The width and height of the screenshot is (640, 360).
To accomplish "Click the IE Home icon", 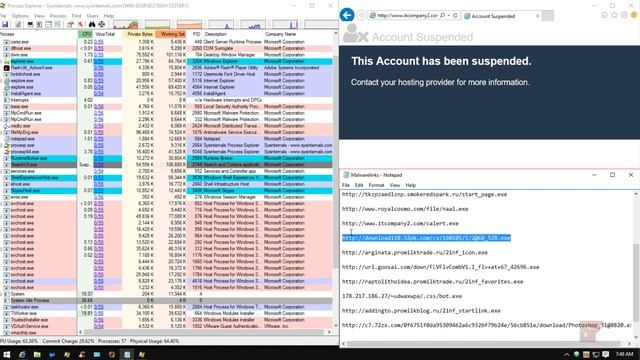I will coord(604,15).
